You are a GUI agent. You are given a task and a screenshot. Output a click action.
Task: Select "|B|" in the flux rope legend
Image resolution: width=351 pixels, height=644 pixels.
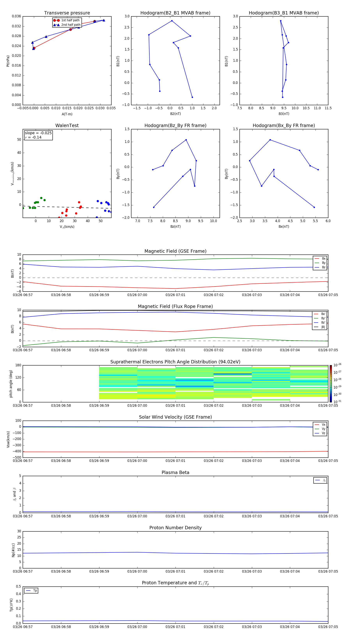[x=320, y=327]
